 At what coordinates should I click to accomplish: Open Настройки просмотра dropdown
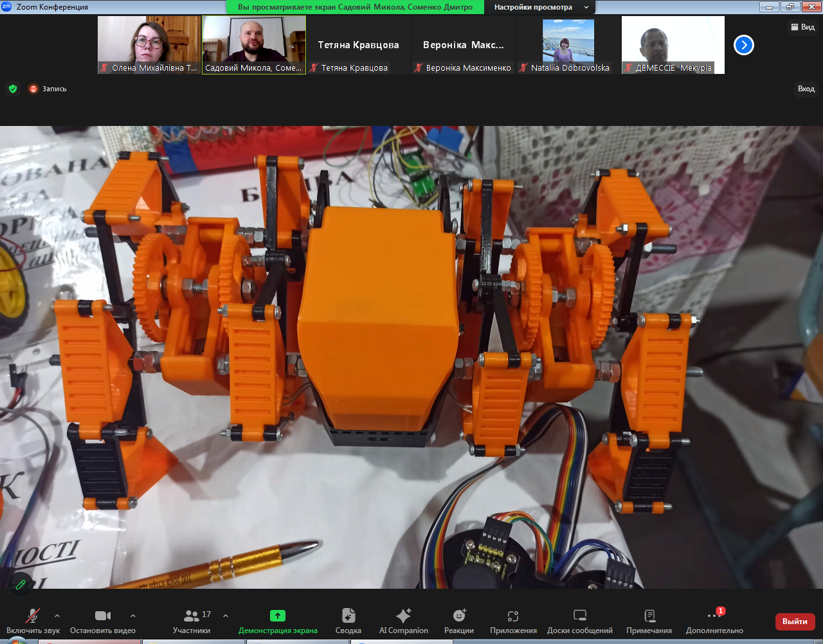(540, 7)
